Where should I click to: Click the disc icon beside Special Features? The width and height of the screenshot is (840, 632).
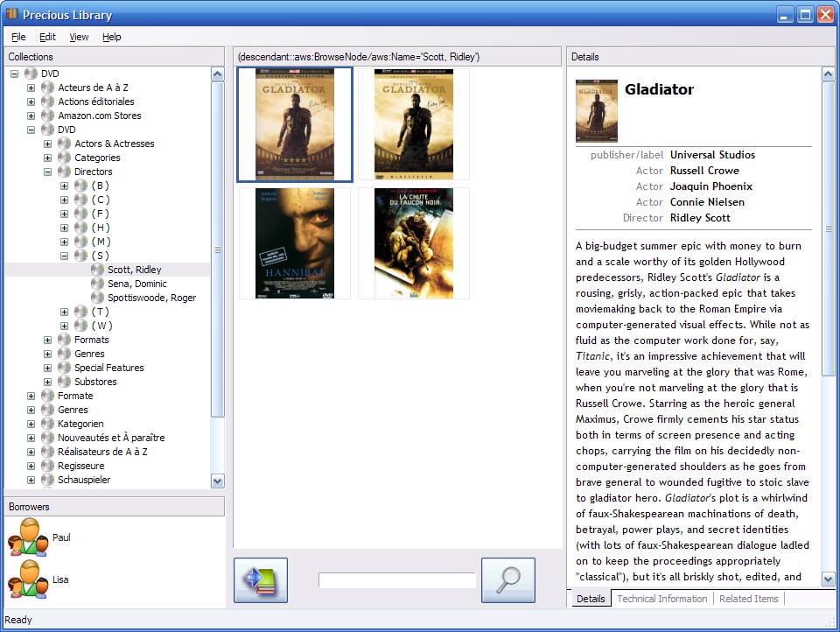click(64, 367)
